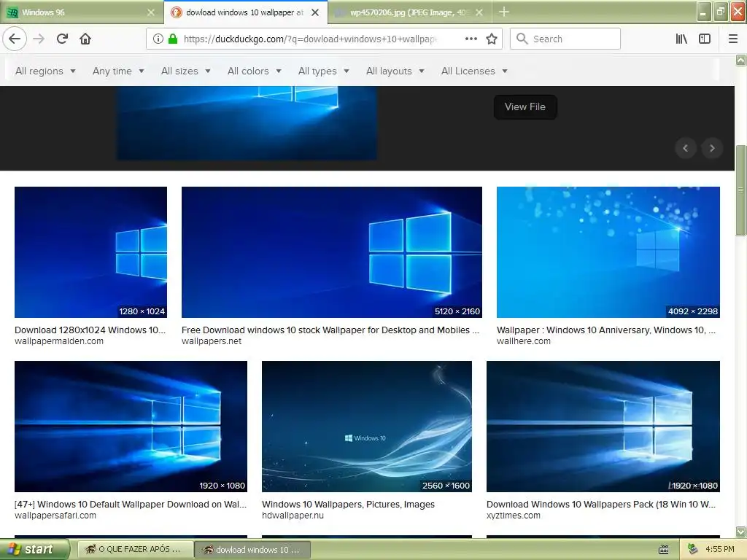Toggle the sidebar view icon
This screenshot has width=747, height=560.
click(x=705, y=39)
